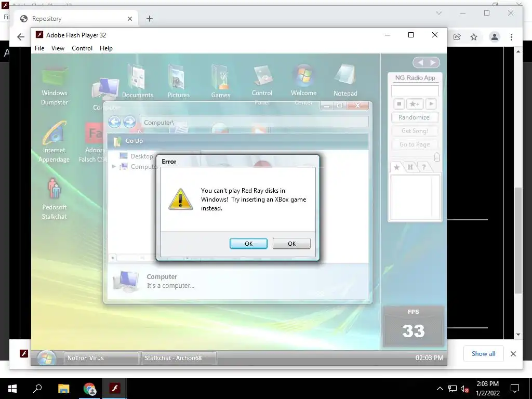Click the NG Radio App text field
This screenshot has width=532, height=399.
(415, 90)
